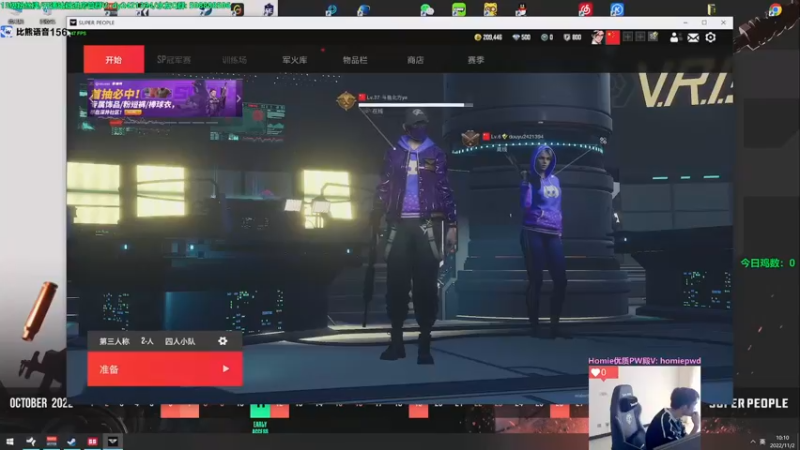Select the purple hooded teammate character
This screenshot has width=800, height=450.
click(543, 240)
